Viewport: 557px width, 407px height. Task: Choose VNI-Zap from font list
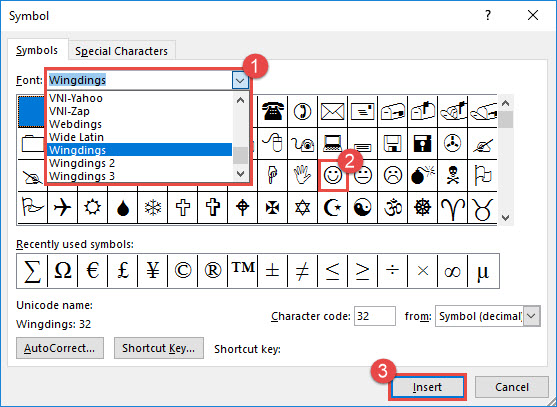click(140, 111)
